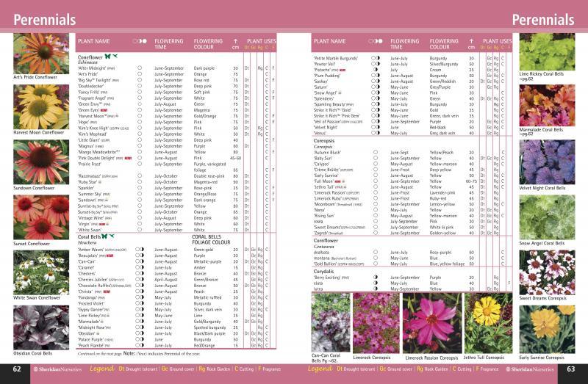
Task: Click the butterfly icon beside Coral Bells heading
Action: [x=105, y=236]
